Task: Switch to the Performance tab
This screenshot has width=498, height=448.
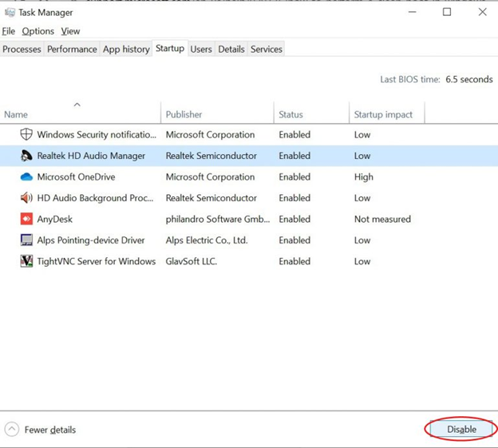Action: [x=72, y=50]
